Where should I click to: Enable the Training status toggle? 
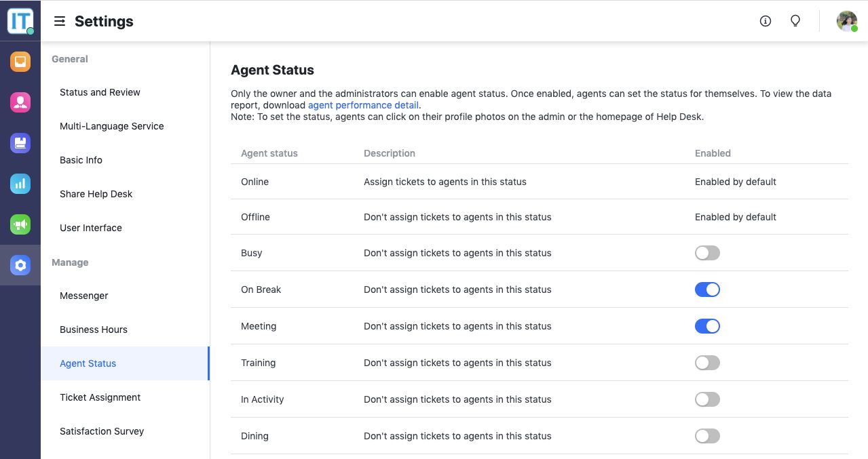click(707, 362)
